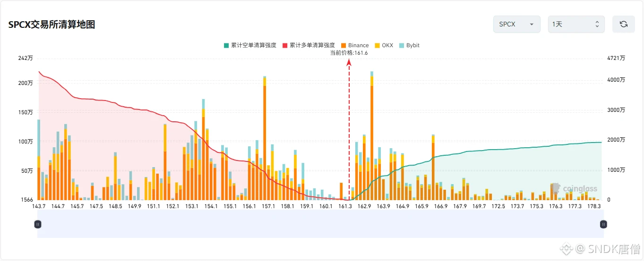This screenshot has width=644, height=261.
Task: Click the 242万 left axis label
Action: click(26, 58)
